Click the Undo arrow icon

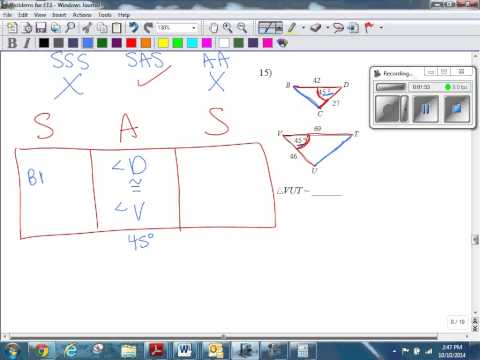pos(134,28)
